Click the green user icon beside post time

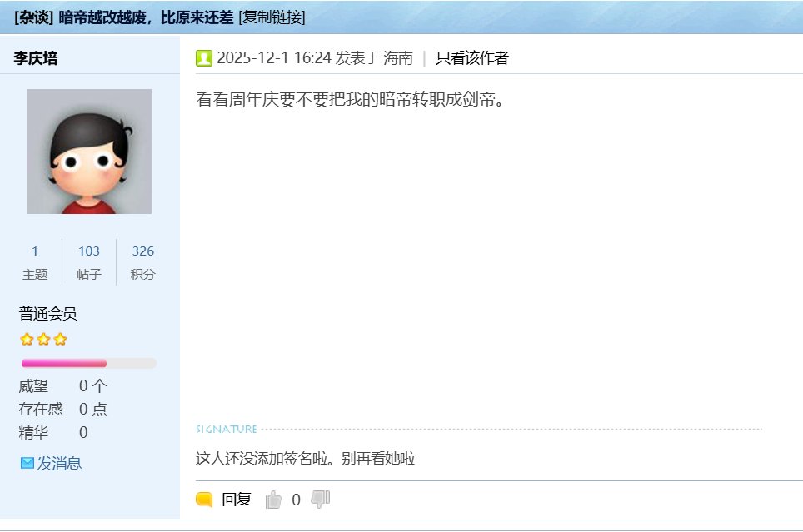[204, 58]
